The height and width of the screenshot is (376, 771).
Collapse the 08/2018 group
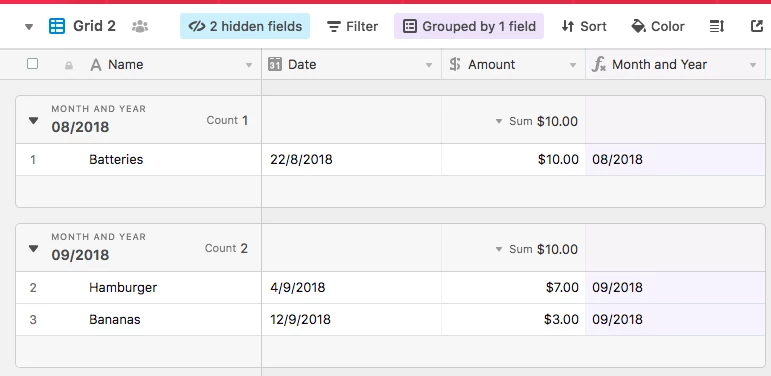point(33,120)
